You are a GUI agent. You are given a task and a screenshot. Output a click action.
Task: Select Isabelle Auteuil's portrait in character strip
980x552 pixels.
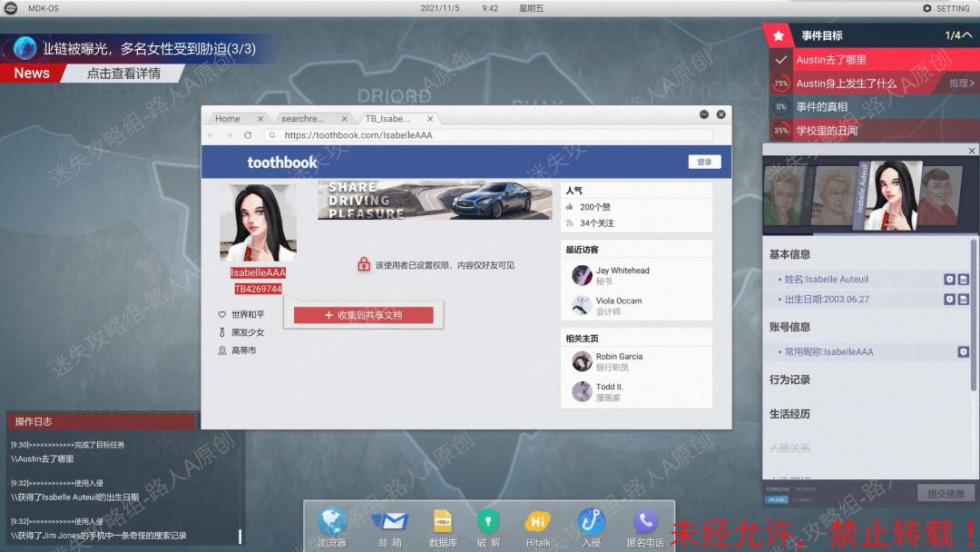point(893,195)
